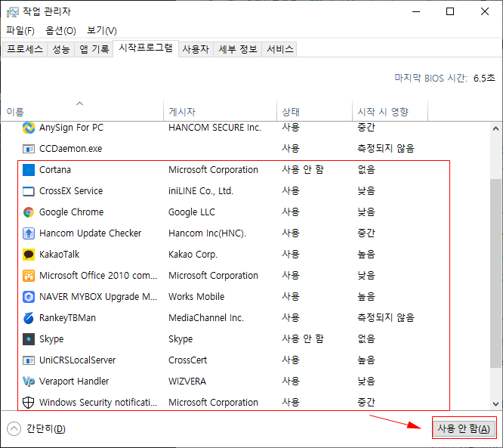Click the scrollbar up arrow
The image size is (503, 448).
496,128
